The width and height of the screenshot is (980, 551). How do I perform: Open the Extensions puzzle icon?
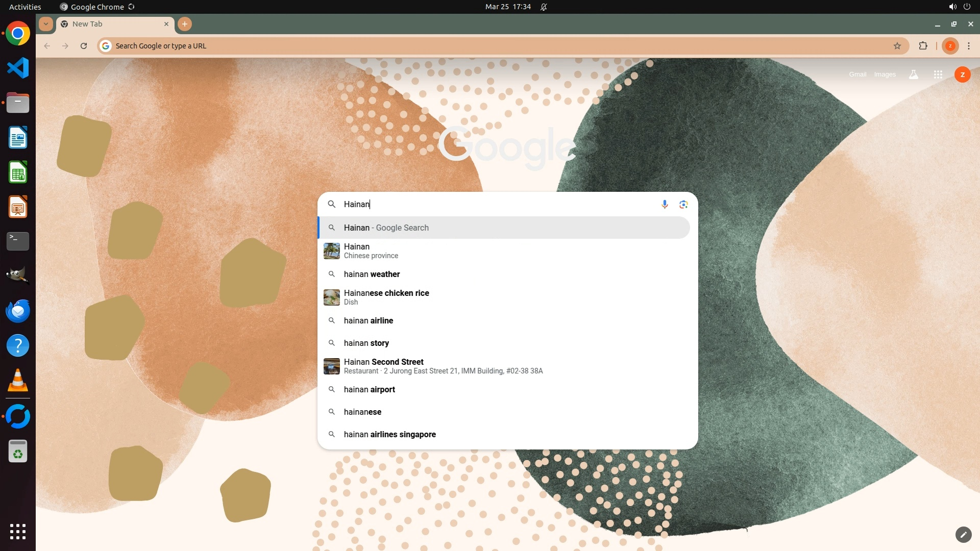point(923,46)
